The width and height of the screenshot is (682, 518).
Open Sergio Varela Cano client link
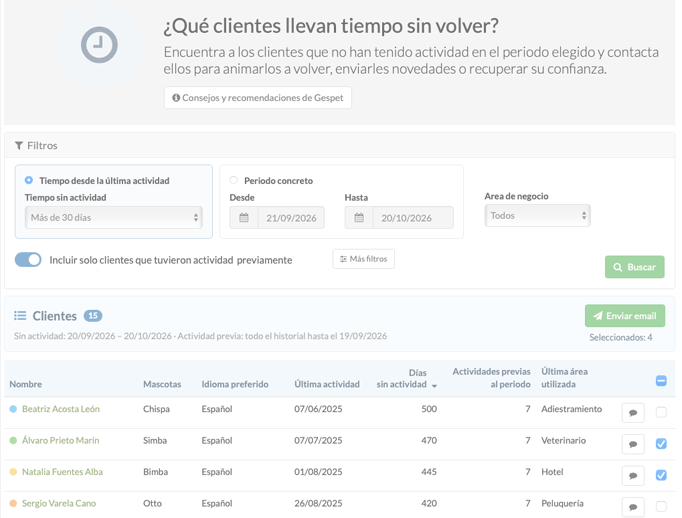click(x=59, y=503)
